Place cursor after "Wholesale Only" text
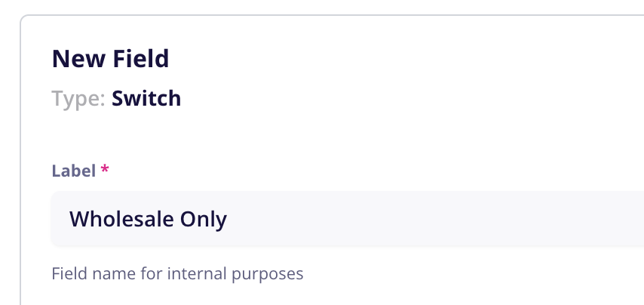644x305 pixels. pos(228,219)
